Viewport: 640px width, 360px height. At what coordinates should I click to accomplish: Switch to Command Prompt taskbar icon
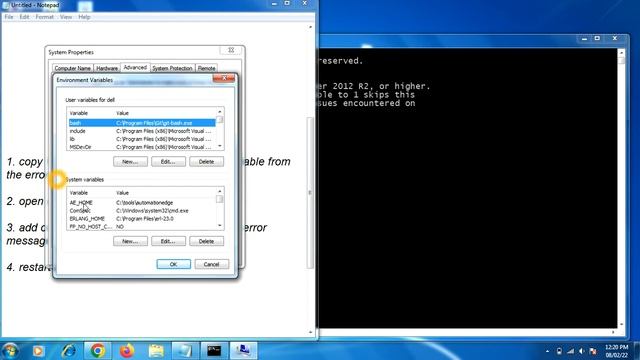coord(214,351)
